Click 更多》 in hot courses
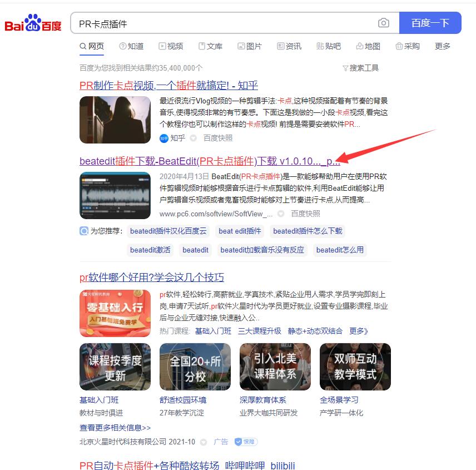476x470 pixels. (x=359, y=331)
